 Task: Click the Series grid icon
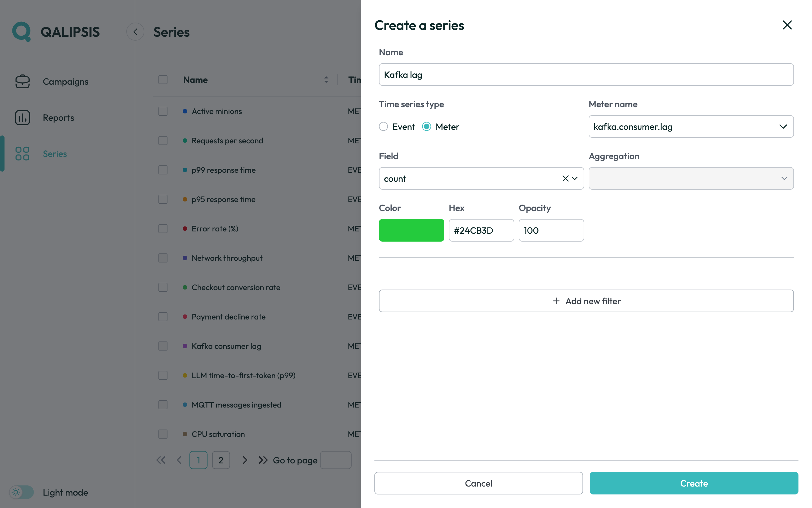(x=23, y=154)
